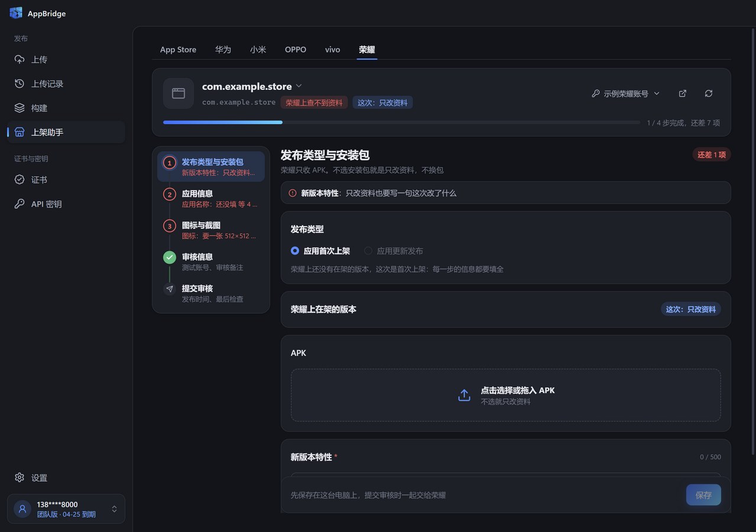Click the user avatar icon
Screen dimensions: 756x532
[x=22, y=509]
